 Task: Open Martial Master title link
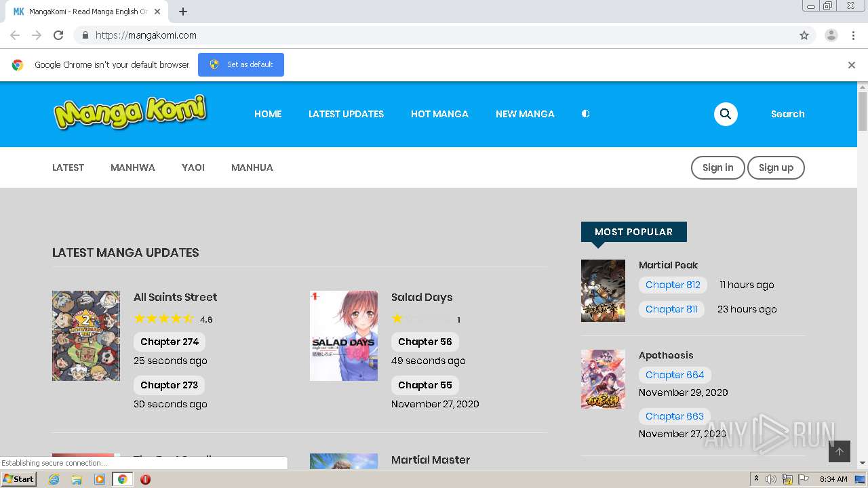431,460
